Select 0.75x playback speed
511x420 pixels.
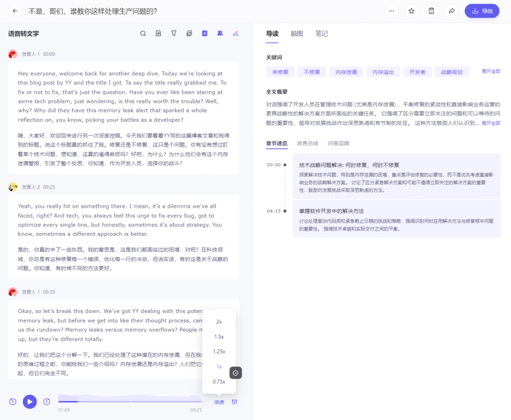click(219, 382)
